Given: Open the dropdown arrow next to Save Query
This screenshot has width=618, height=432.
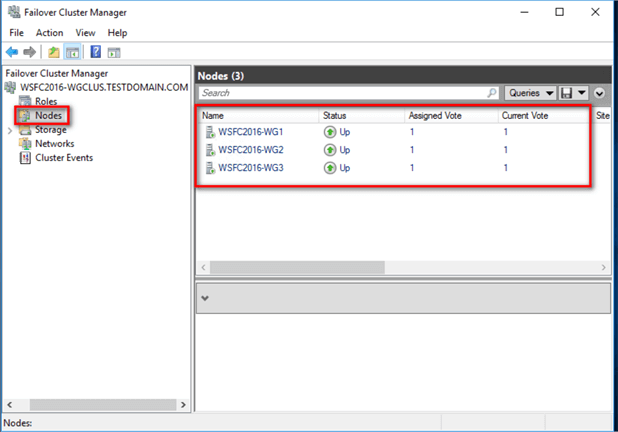Looking at the screenshot, I should tap(582, 93).
